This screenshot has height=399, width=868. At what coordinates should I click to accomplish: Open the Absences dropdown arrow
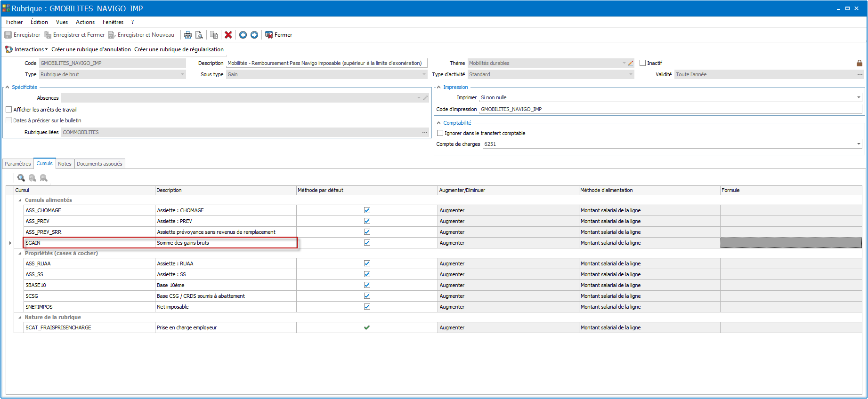419,98
